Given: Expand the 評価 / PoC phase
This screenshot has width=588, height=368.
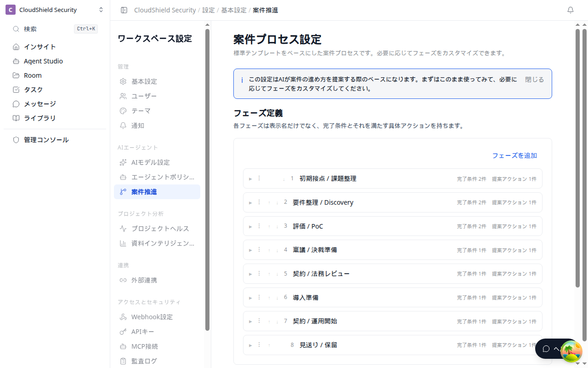Looking at the screenshot, I should 250,227.
